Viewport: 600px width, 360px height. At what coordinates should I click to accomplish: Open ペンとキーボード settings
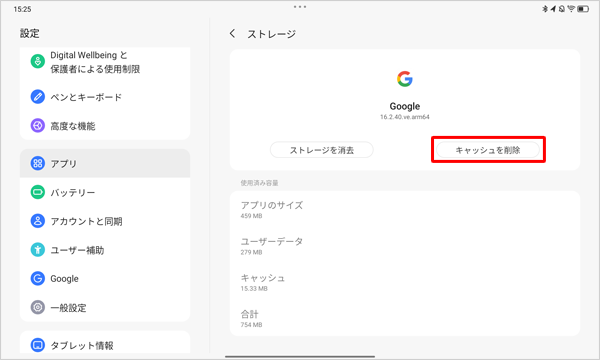[x=105, y=97]
